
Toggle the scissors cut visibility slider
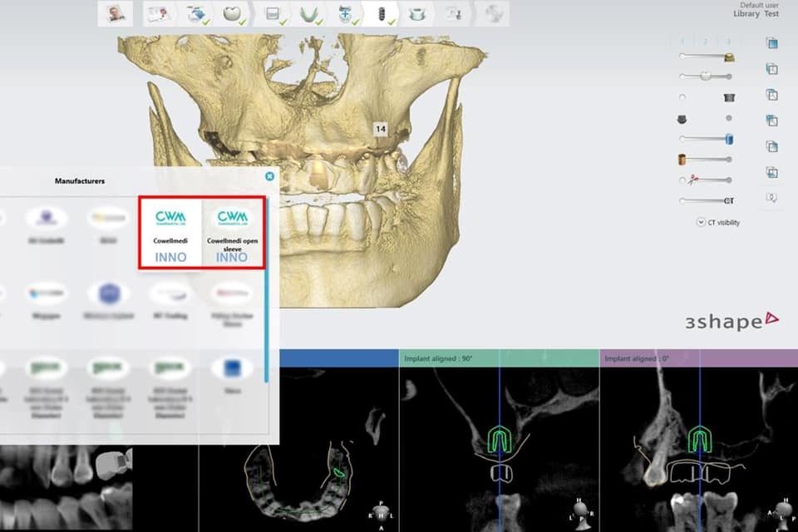click(706, 180)
